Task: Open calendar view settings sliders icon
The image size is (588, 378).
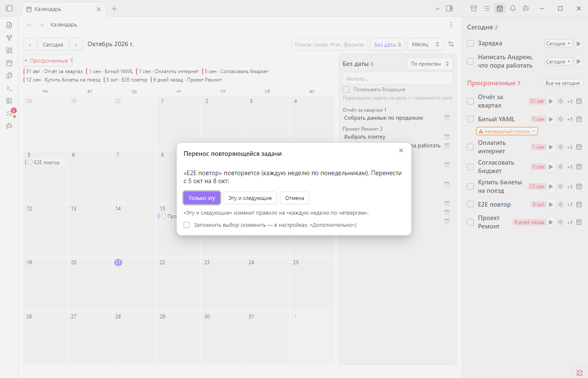Action: [x=451, y=44]
